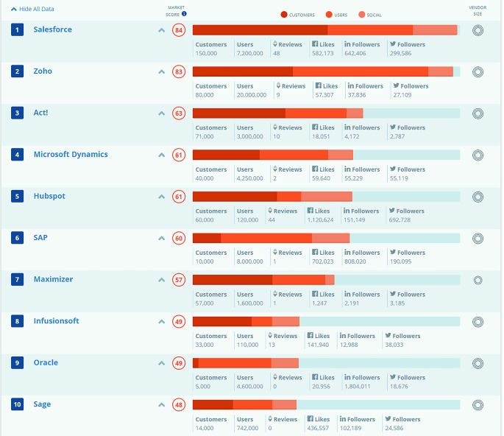Viewport: 504px width, 436px height.
Task: Open the Infusionsoft vendor link
Action: coord(56,321)
